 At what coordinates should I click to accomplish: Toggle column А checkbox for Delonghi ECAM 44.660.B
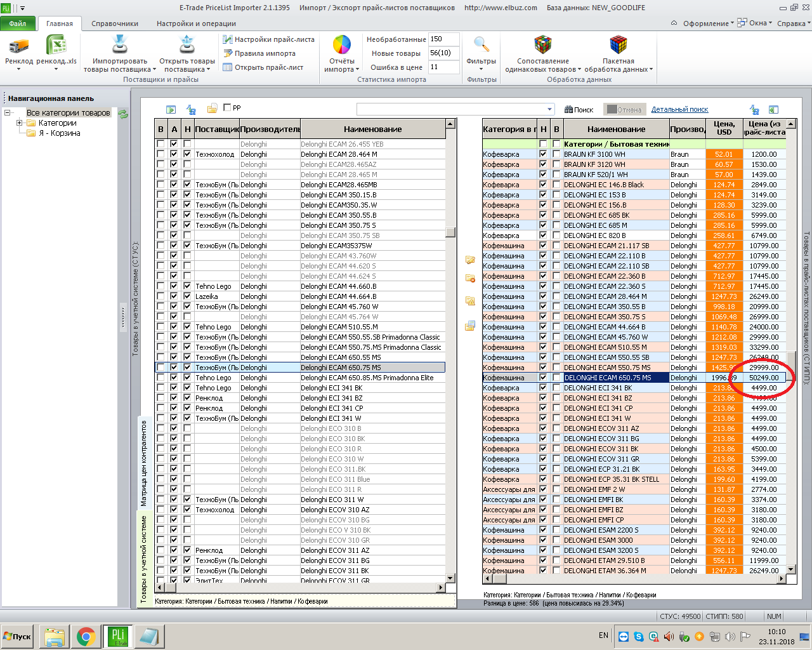[174, 286]
